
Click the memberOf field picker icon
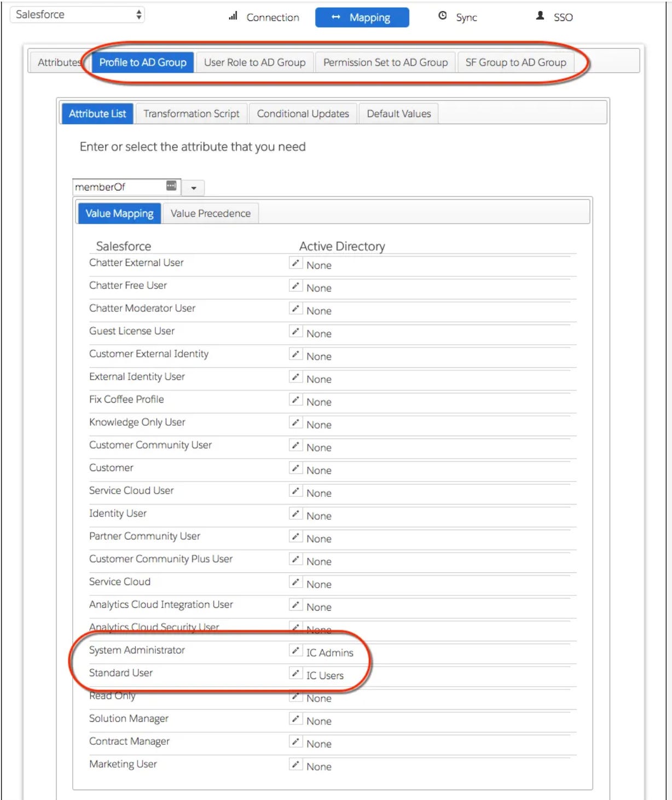tap(171, 186)
